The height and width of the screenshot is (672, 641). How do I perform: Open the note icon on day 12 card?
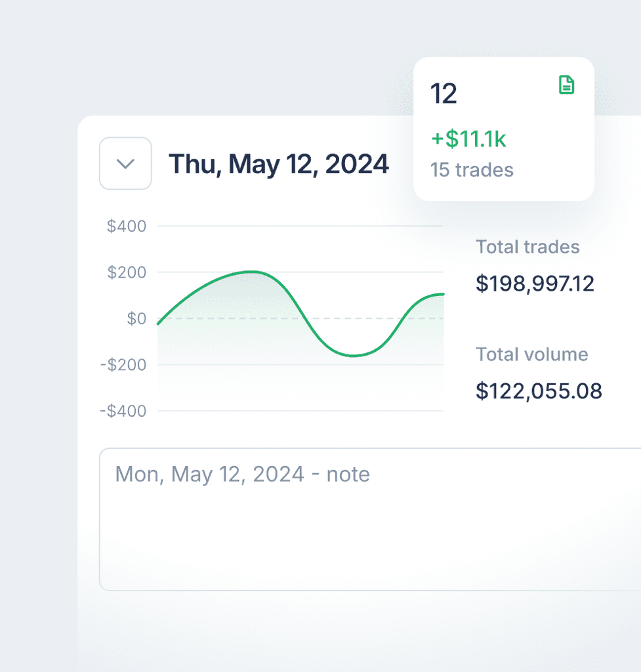(x=566, y=85)
